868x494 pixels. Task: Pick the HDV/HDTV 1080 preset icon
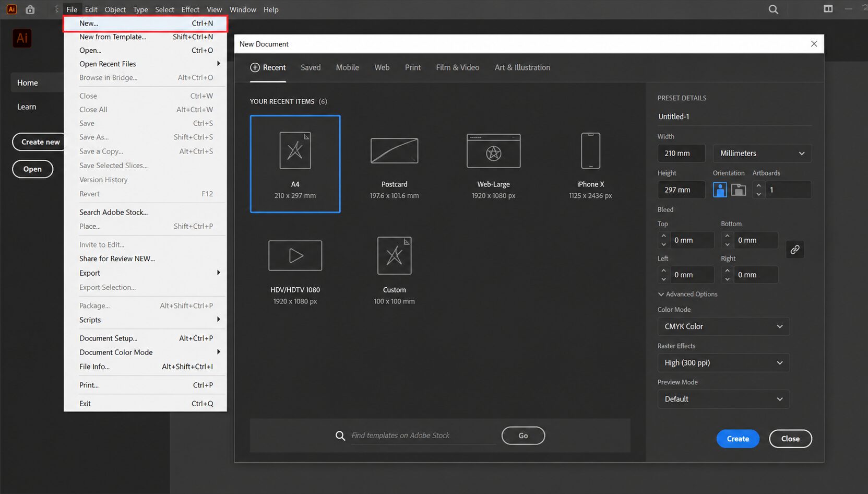pos(295,255)
